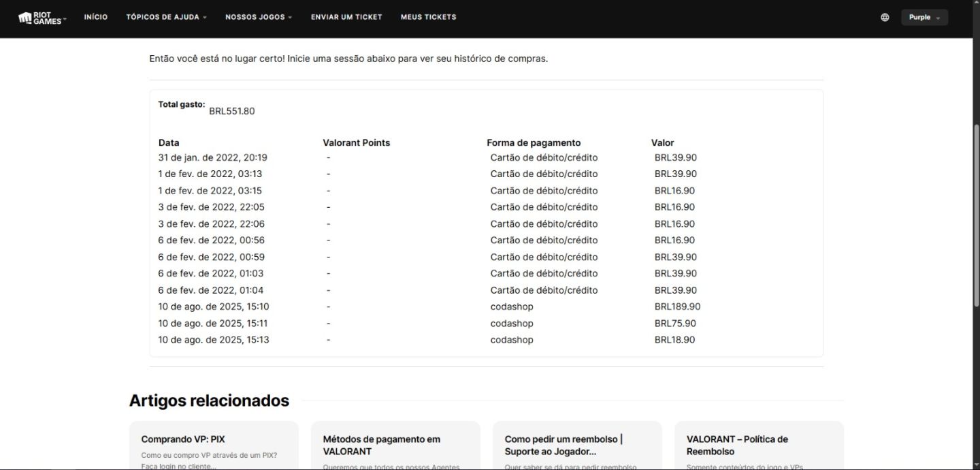Select the date 1 de fev. de 2022, 03:13
Image resolution: width=980 pixels, height=470 pixels.
point(210,174)
